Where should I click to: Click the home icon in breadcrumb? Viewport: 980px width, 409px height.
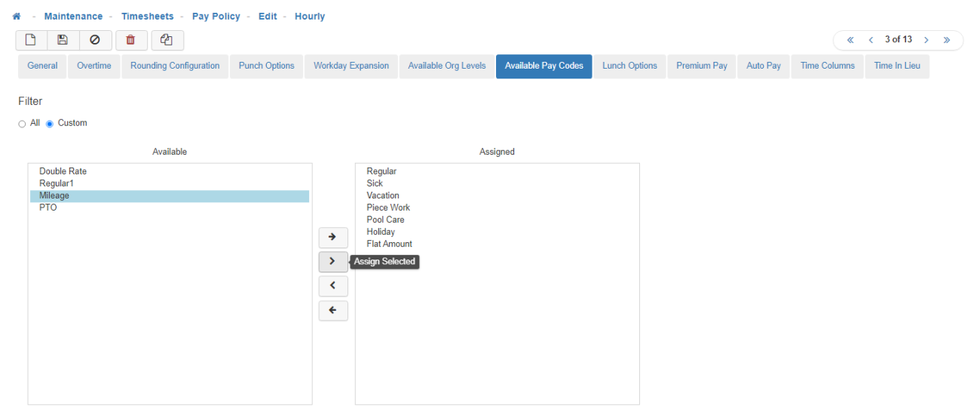17,17
